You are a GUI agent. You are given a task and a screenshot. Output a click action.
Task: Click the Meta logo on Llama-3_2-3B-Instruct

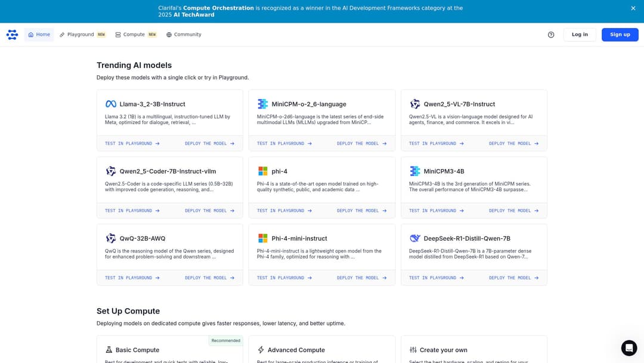(x=110, y=104)
